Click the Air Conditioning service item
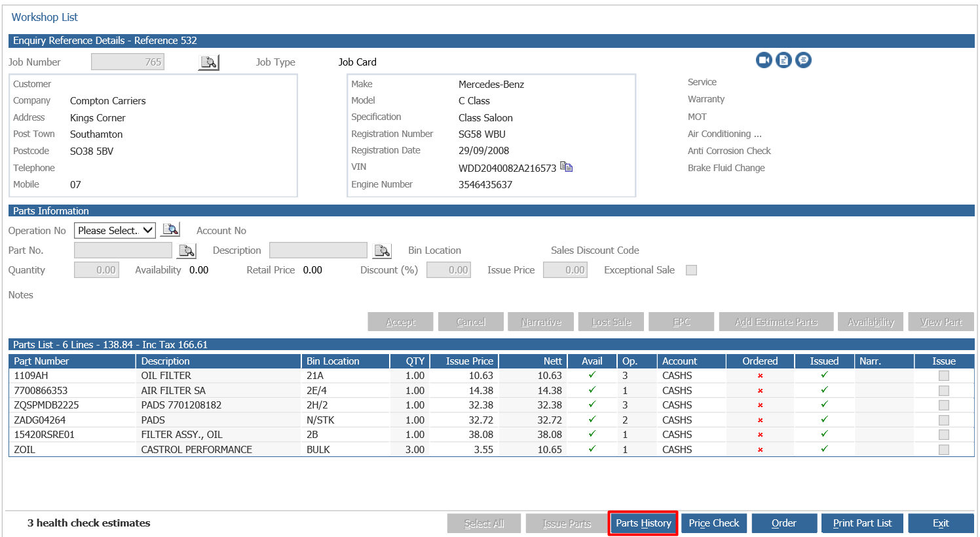 (x=725, y=134)
